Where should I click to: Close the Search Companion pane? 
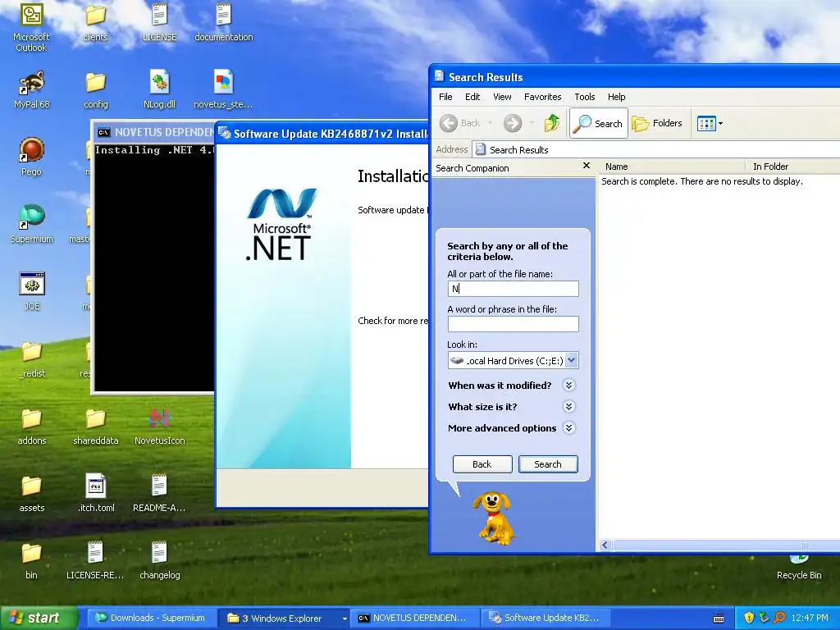(586, 166)
